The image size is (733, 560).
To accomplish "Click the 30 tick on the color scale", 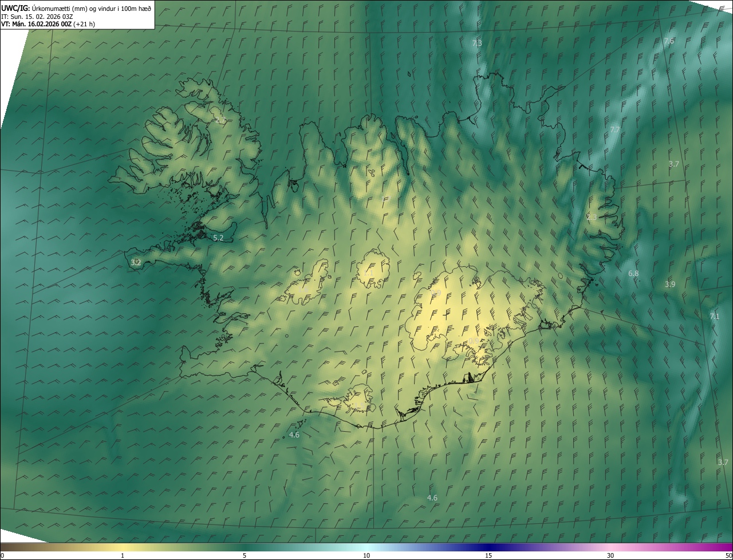I will click(610, 555).
